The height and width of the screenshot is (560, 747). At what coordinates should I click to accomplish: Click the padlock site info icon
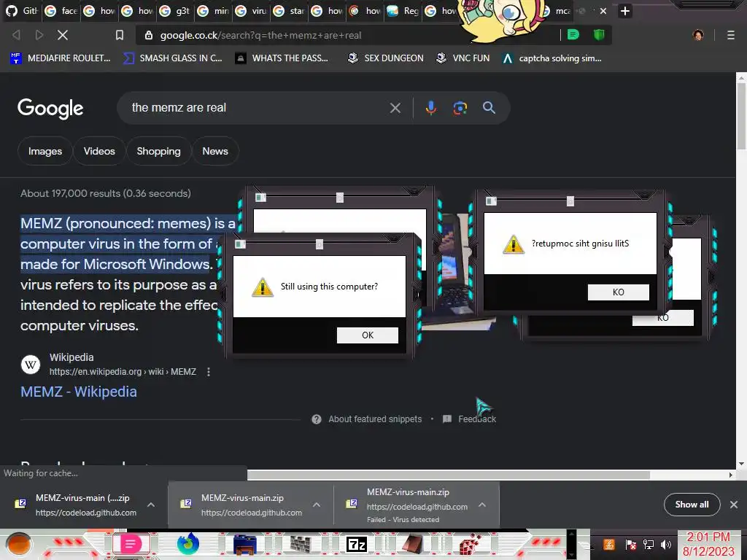coord(149,35)
